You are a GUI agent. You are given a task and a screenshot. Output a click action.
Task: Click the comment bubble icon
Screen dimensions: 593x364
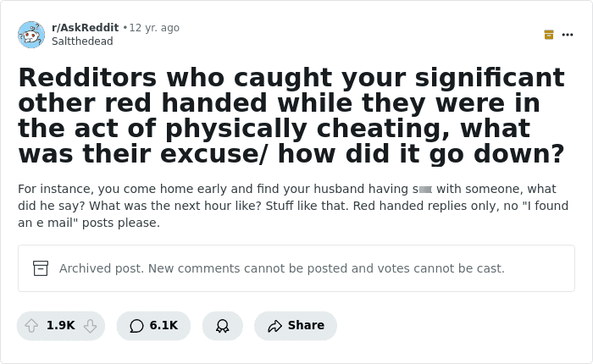click(136, 325)
